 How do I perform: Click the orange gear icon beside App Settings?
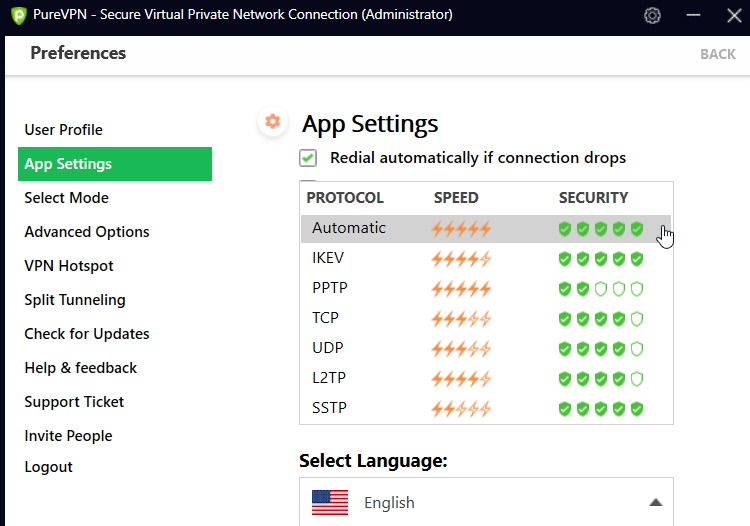coord(273,121)
